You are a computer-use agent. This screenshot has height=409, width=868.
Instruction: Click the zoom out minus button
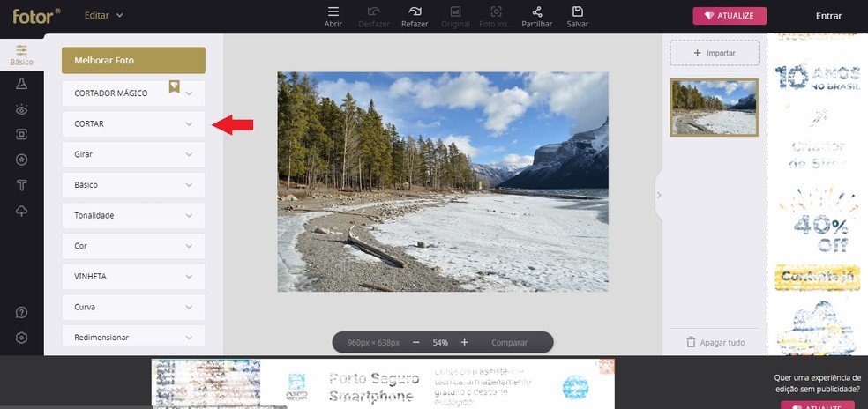tap(415, 343)
